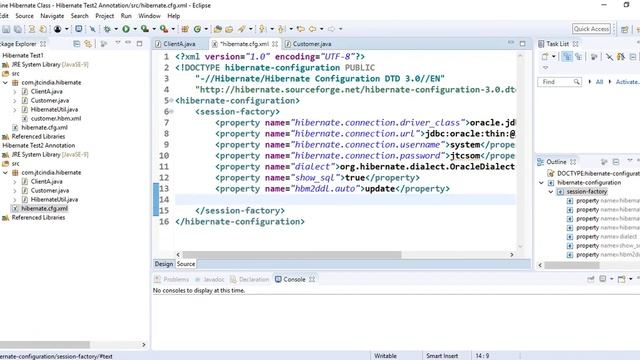
Task: Open the Debug button dropdown arrow
Action: click(x=116, y=29)
